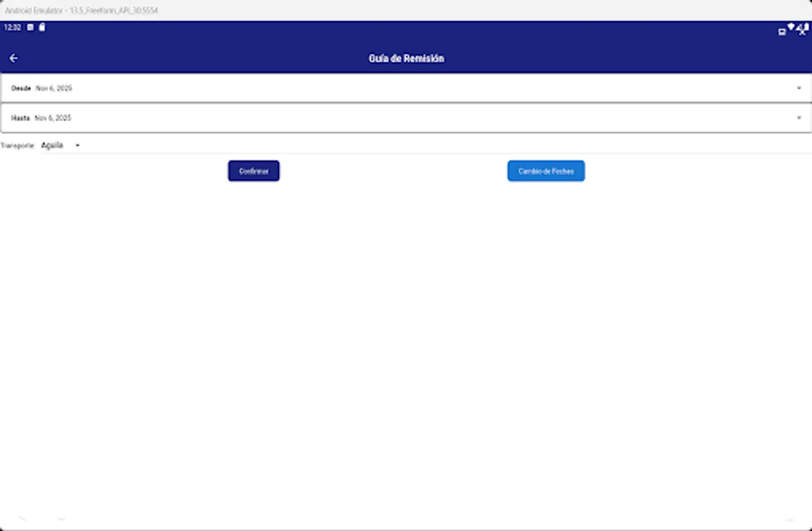Tap the Guía de Remisión title

(406, 58)
